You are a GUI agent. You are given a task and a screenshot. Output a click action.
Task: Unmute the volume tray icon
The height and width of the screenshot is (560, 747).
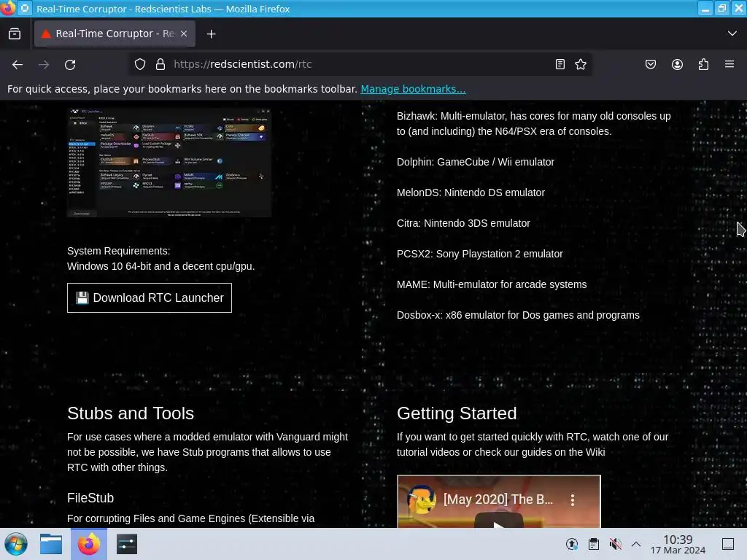pyautogui.click(x=615, y=544)
